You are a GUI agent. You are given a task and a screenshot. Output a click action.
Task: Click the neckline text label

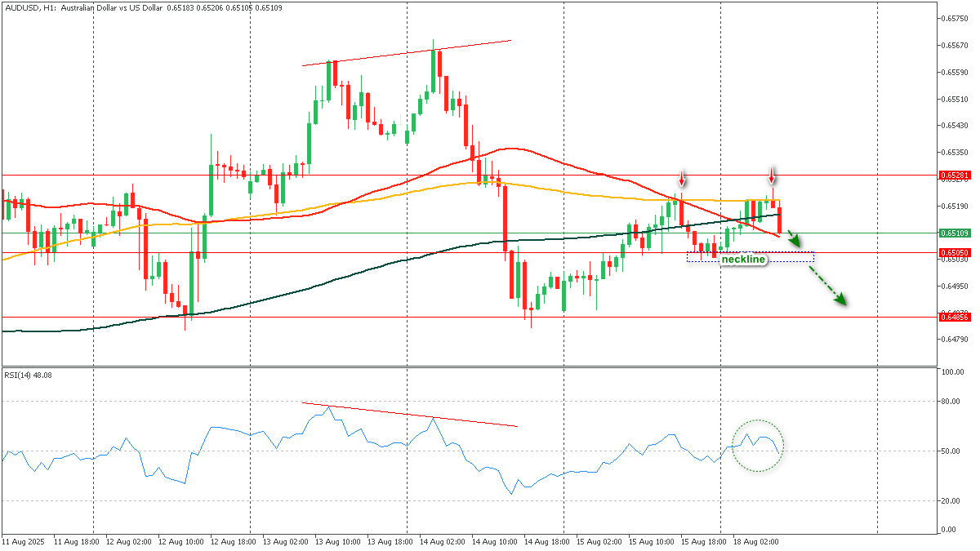point(743,260)
